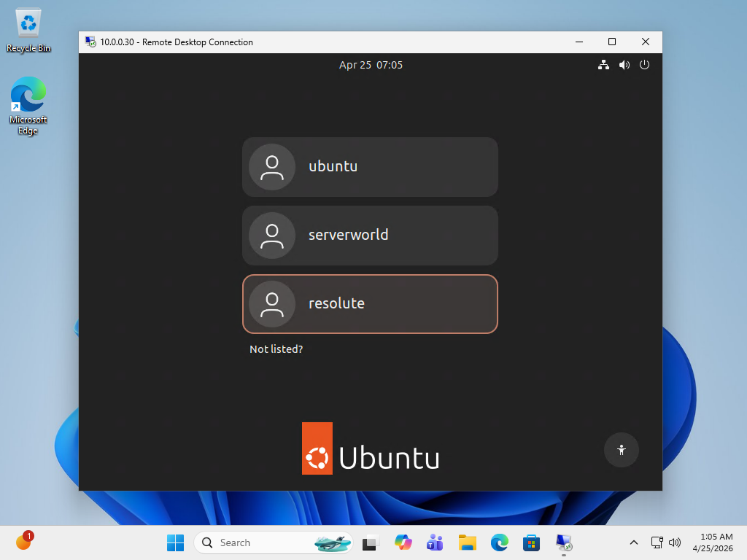Select the Recycle Bin desktop icon

click(28, 31)
